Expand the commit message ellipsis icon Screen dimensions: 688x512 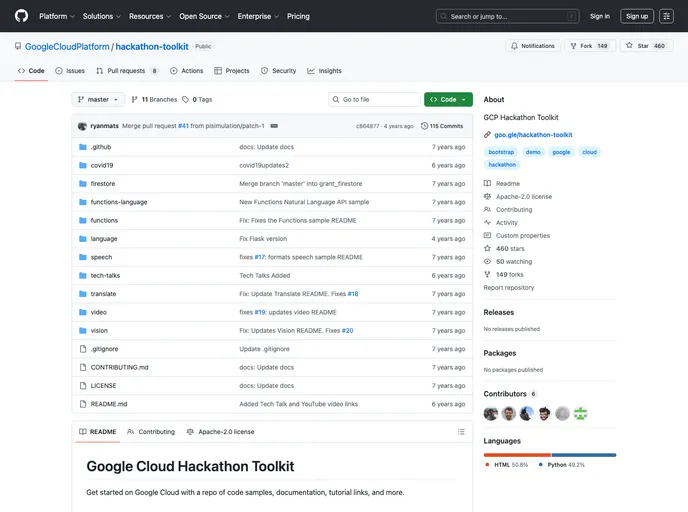tap(274, 126)
